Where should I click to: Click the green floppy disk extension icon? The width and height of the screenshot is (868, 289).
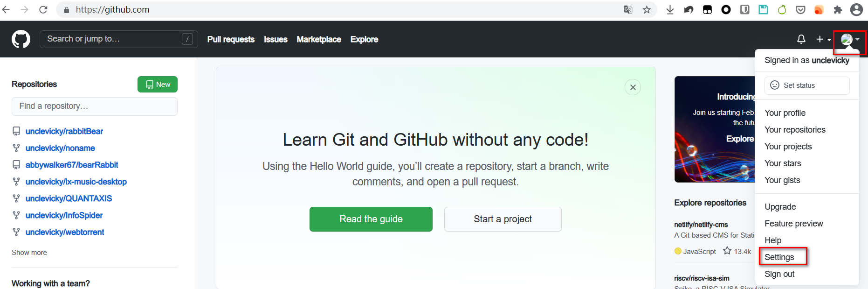[x=763, y=9]
